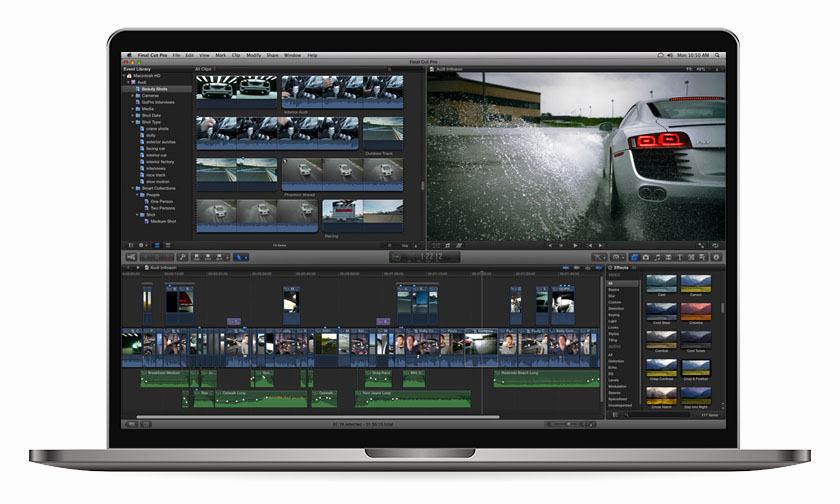Viewport: 840px width, 504px height.
Task: Collapse the Smart Collections folder
Action: coord(133,188)
